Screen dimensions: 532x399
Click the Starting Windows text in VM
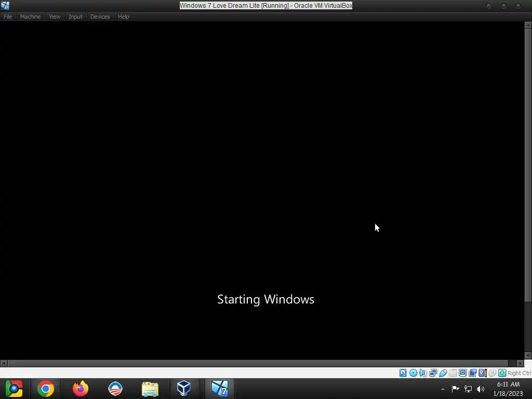coord(265,300)
